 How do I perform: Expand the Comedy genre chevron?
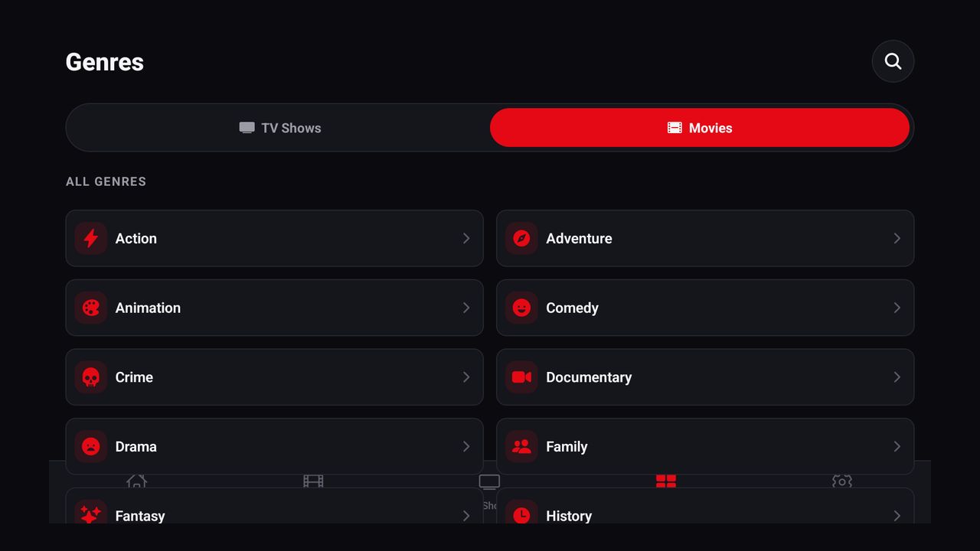pyautogui.click(x=897, y=308)
